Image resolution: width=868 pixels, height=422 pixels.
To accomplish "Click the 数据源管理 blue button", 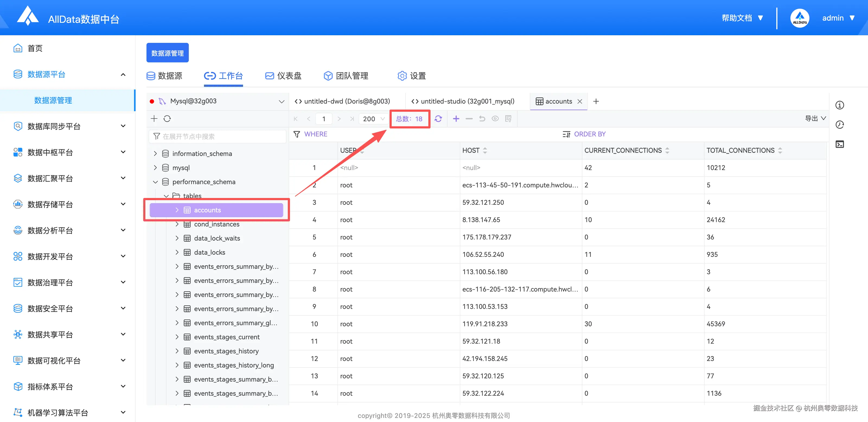I will click(x=167, y=53).
